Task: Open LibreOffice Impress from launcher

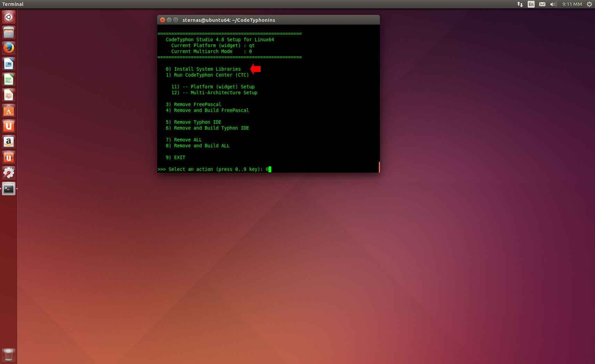Action: (x=9, y=95)
